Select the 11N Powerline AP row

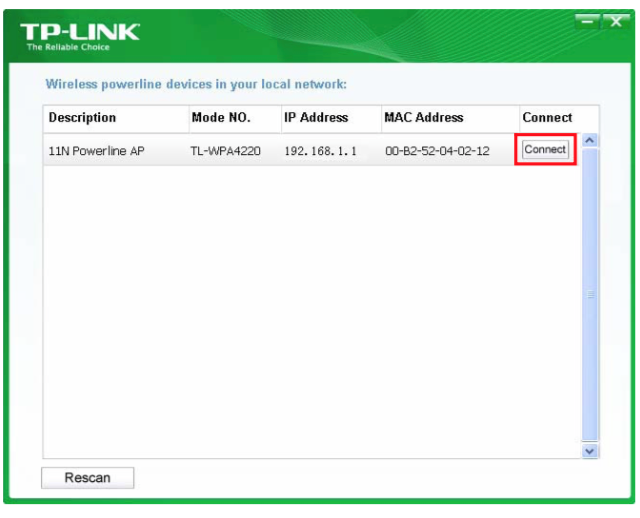(x=96, y=152)
